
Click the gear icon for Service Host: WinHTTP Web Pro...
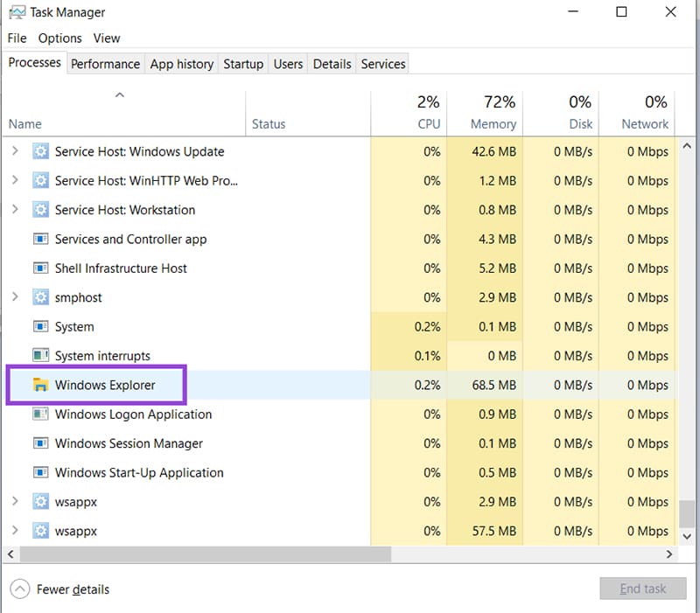[40, 181]
